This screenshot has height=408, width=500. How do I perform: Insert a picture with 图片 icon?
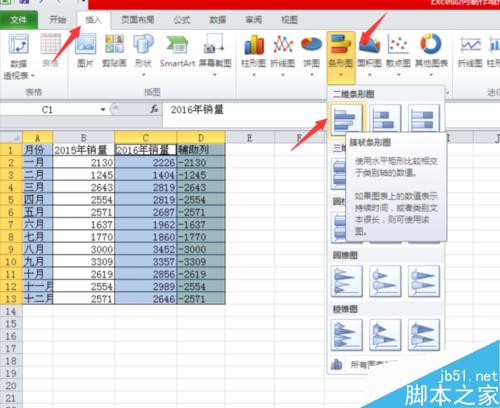85,50
